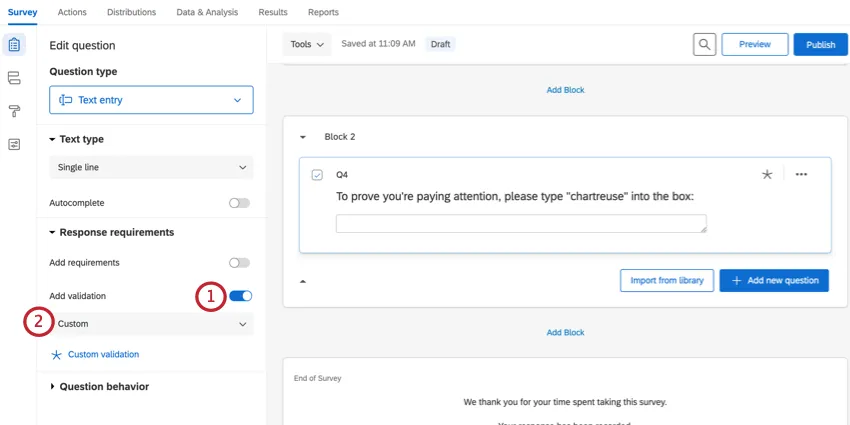Click the star icon on Q4

pos(767,174)
